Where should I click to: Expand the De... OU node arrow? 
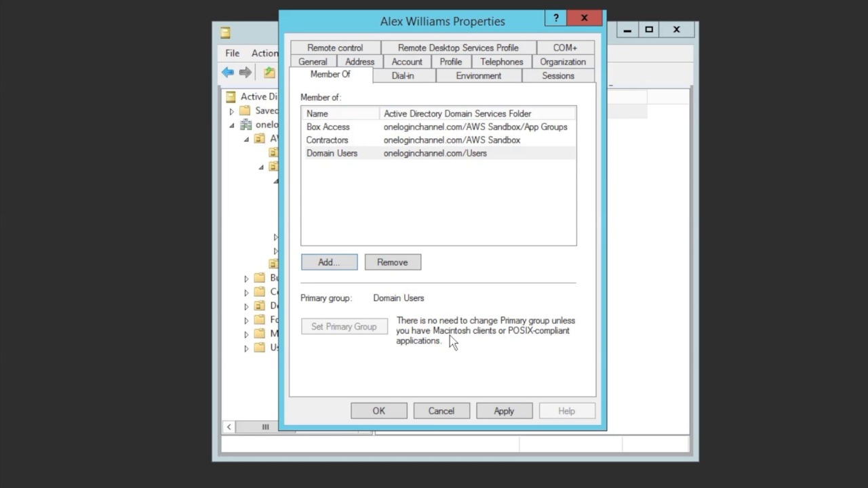coord(247,306)
